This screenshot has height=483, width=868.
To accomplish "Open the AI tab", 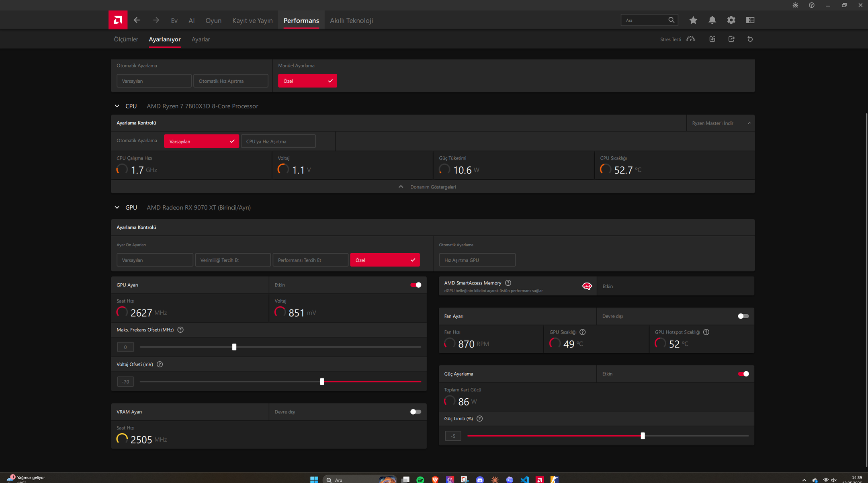I will point(192,20).
